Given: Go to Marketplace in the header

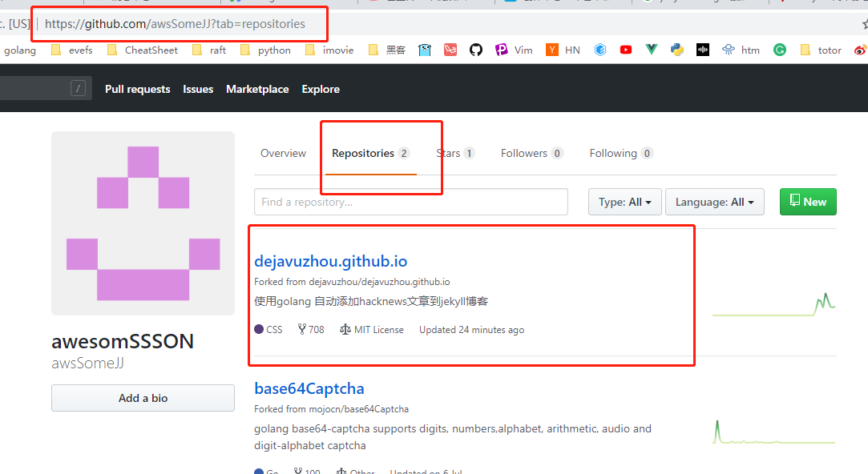Looking at the screenshot, I should click(257, 89).
